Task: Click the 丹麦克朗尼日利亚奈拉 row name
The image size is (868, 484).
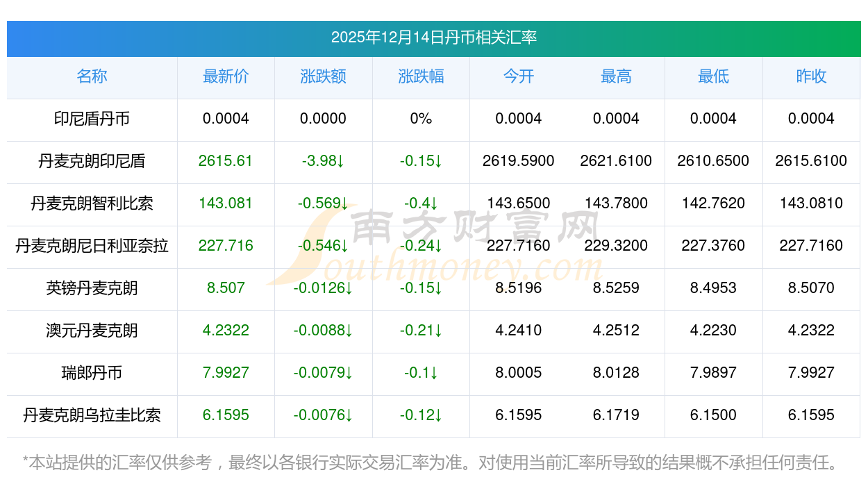Action: pos(92,246)
